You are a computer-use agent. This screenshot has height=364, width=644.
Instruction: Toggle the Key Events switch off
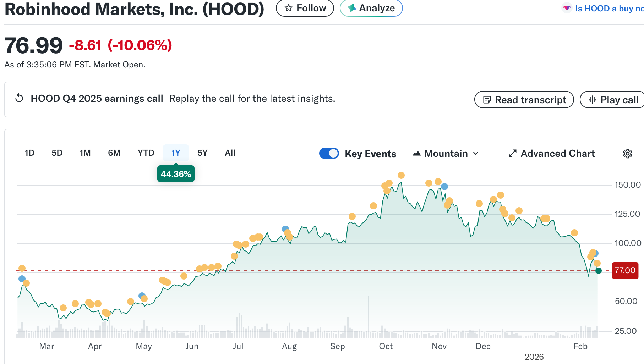click(x=329, y=153)
